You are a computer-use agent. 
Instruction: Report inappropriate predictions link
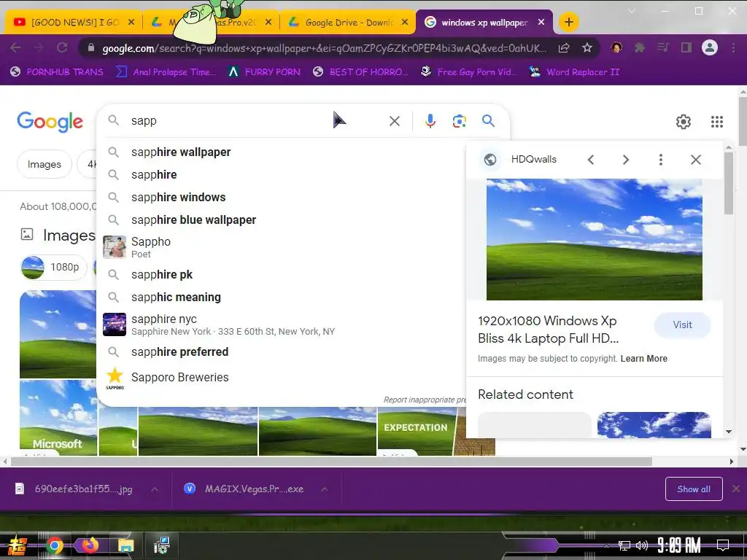pyautogui.click(x=425, y=400)
